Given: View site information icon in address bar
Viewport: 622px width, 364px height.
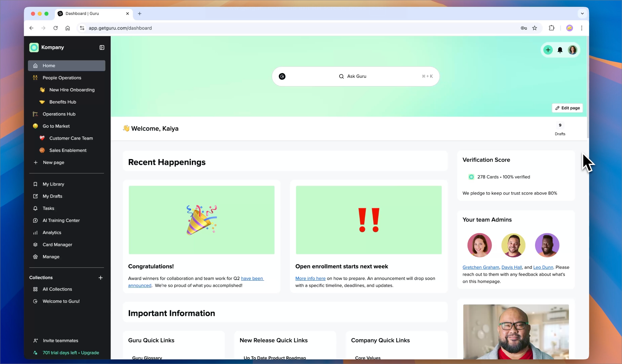Looking at the screenshot, I should 82,28.
